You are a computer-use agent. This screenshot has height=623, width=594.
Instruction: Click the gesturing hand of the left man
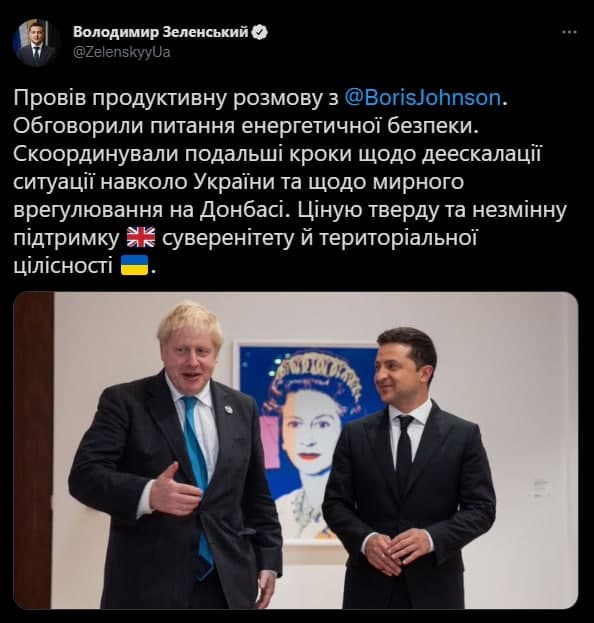(x=175, y=491)
